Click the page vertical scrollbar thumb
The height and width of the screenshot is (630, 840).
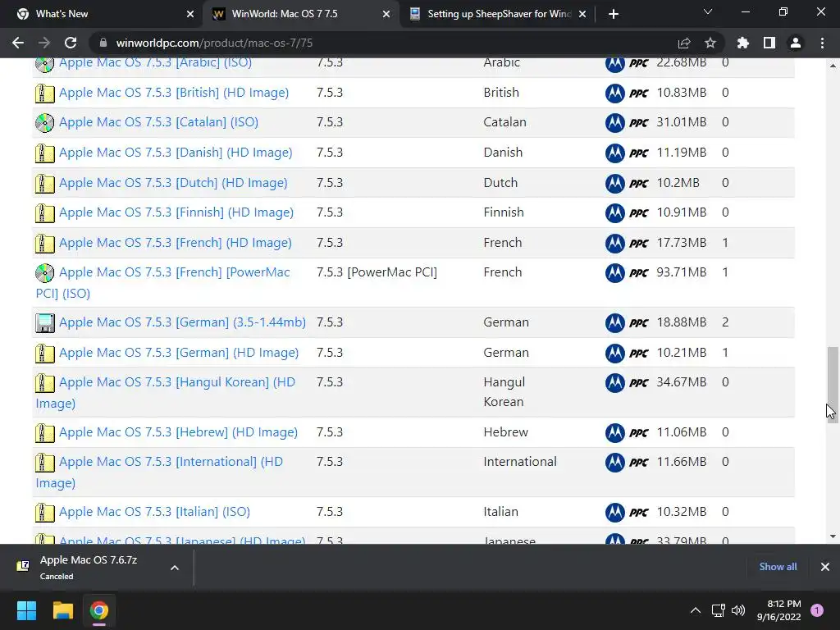coord(833,385)
